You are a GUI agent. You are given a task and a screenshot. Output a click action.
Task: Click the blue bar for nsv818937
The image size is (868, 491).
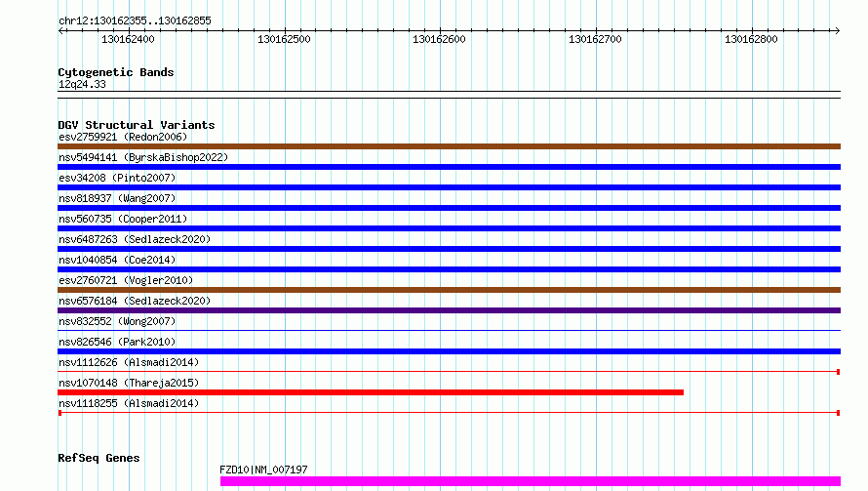(x=449, y=208)
